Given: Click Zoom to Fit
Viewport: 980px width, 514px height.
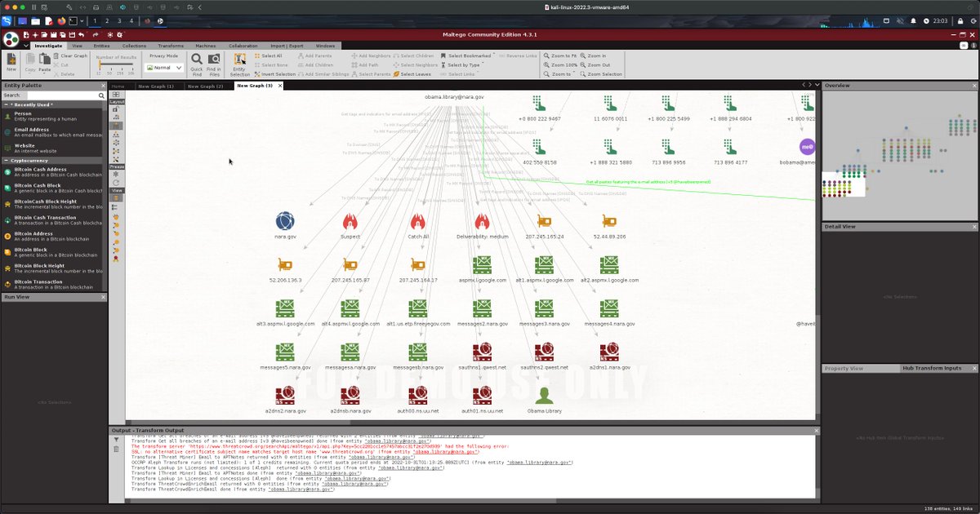Looking at the screenshot, I should tap(563, 55).
